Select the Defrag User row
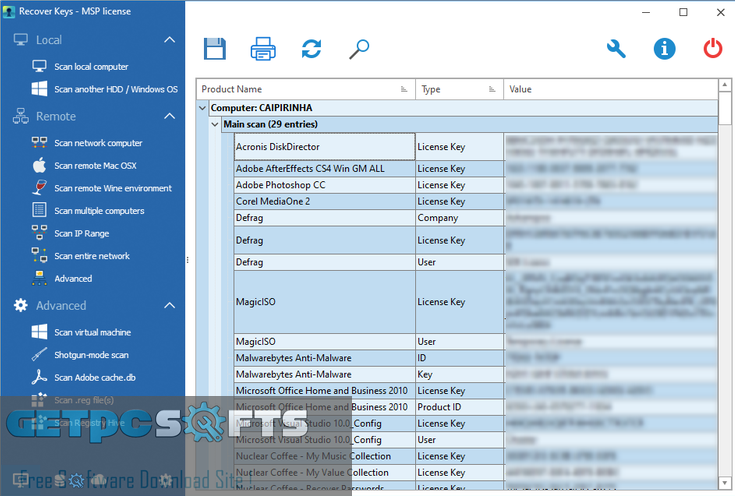 click(476, 262)
